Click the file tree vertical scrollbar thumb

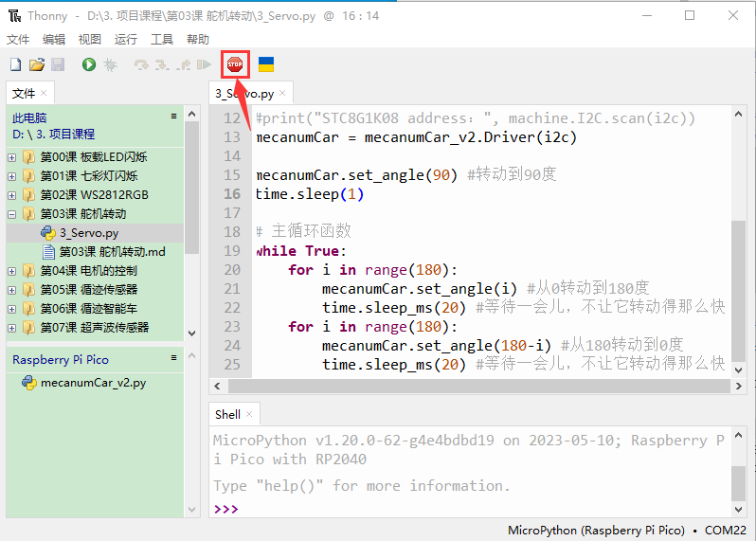point(192,187)
